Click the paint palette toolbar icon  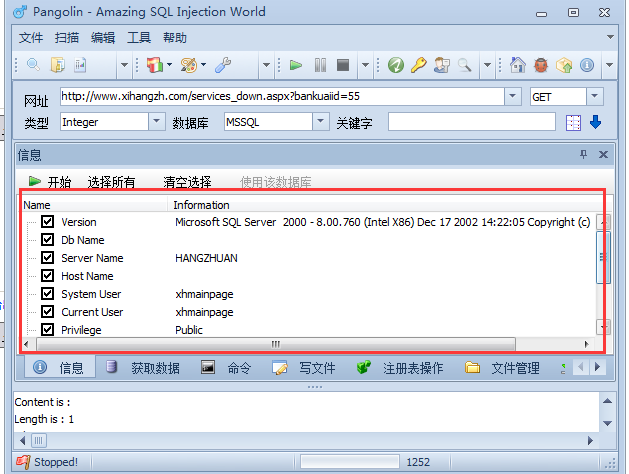189,65
